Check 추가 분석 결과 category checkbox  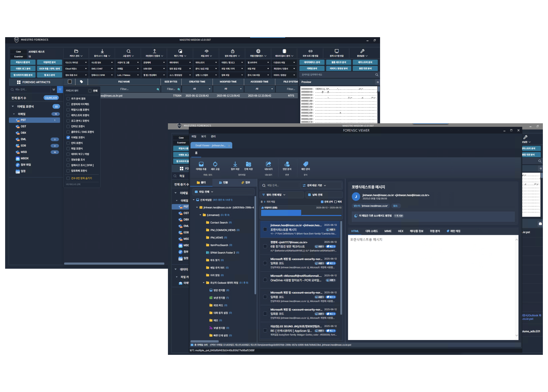click(x=68, y=99)
